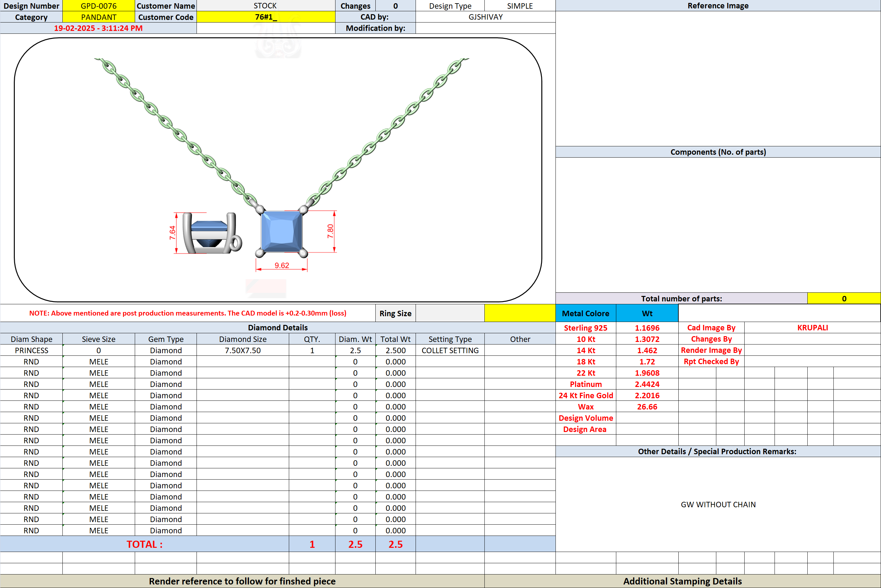Click the 7.80 height dimension label
881x588 pixels.
pos(330,231)
